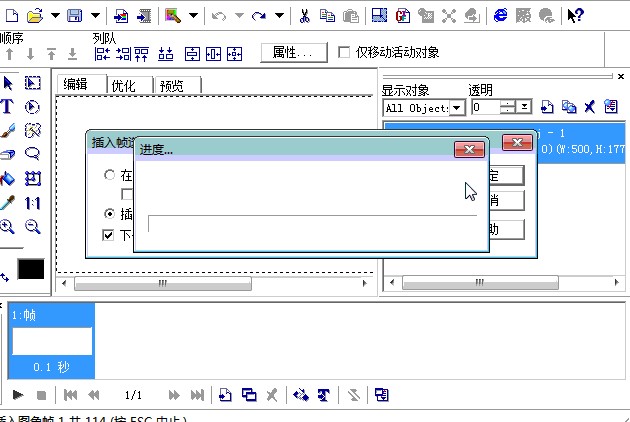
Task: Enable the 仅移动活动对象 checkbox
Action: pos(345,52)
